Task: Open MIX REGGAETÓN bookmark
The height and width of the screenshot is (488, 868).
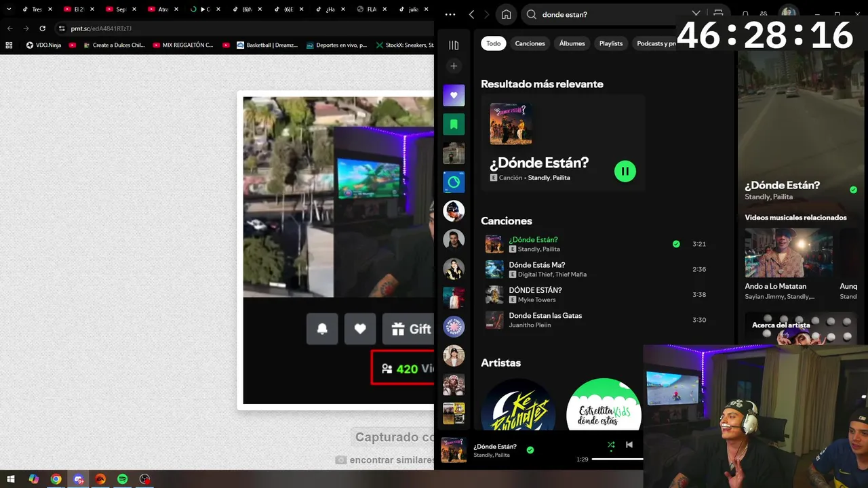Action: point(182,45)
